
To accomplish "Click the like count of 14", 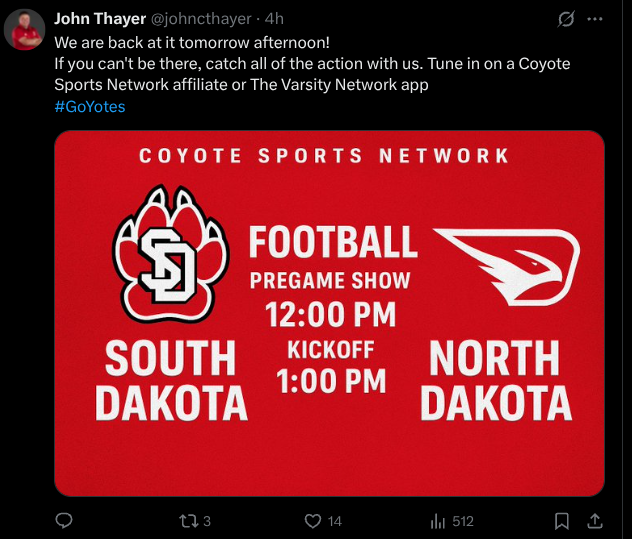I will [335, 521].
